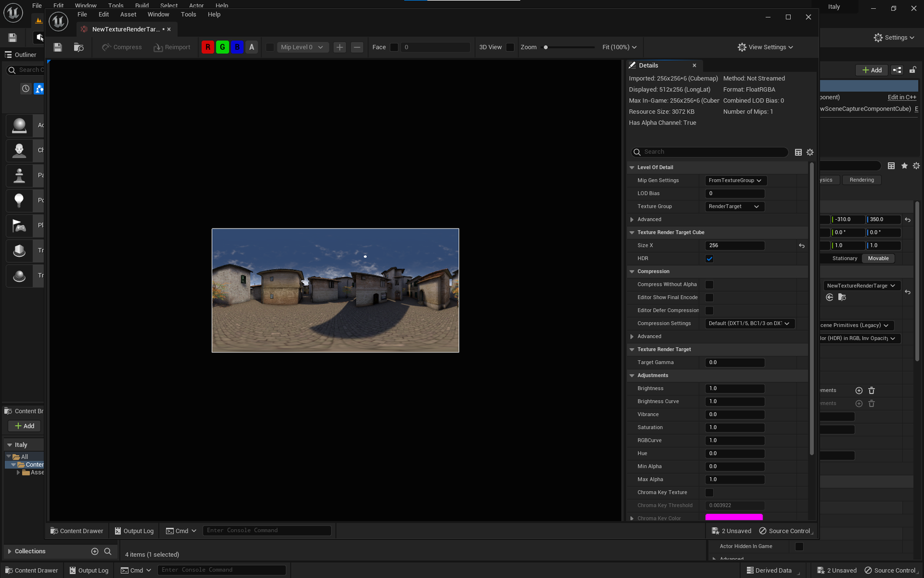Click the View Settings button
924x578 pixels.
(x=765, y=47)
